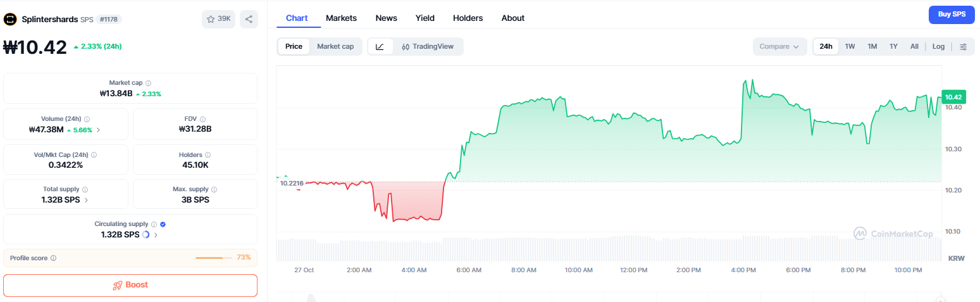
Task: Click the 10.30 y-axis label
Action: point(953,149)
